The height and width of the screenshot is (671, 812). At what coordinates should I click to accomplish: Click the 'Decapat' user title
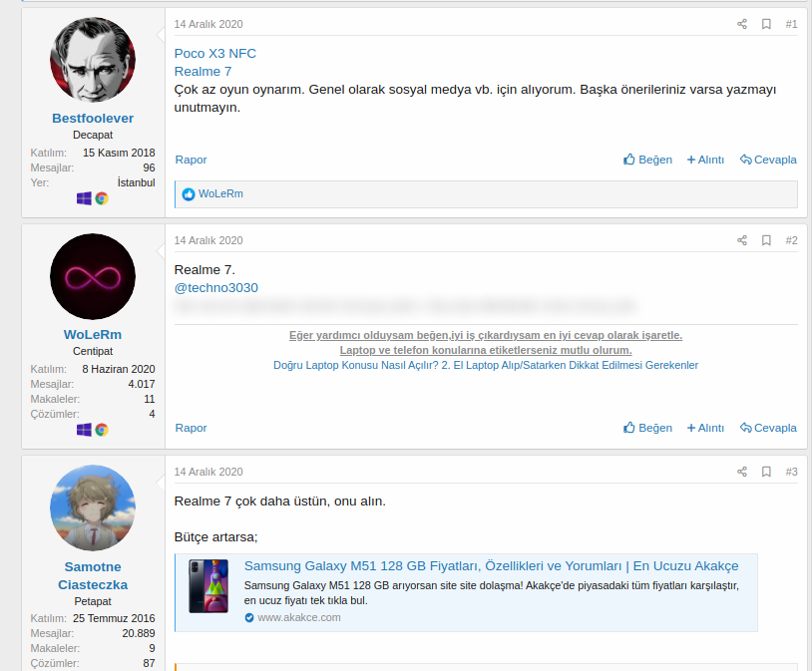[93, 135]
